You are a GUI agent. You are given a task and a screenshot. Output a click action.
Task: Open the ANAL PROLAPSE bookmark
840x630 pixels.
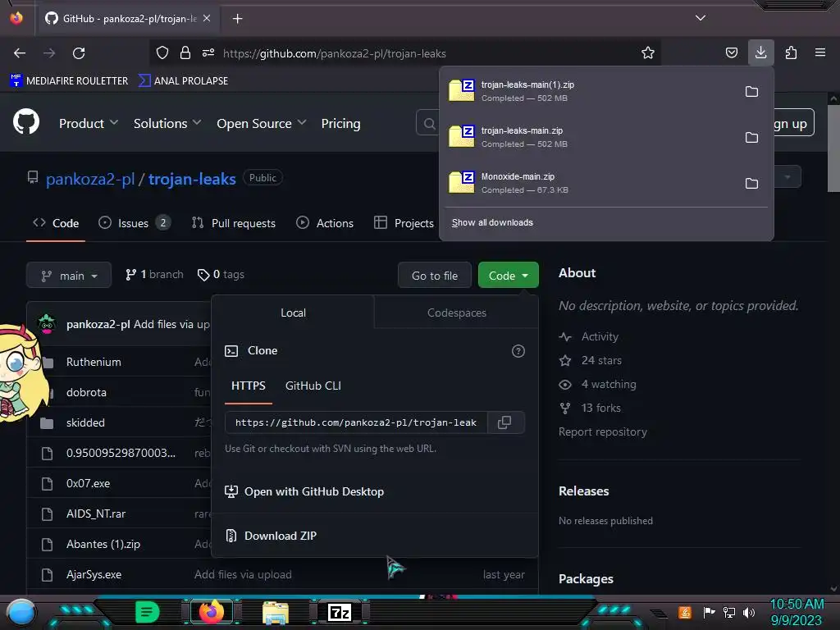(183, 81)
